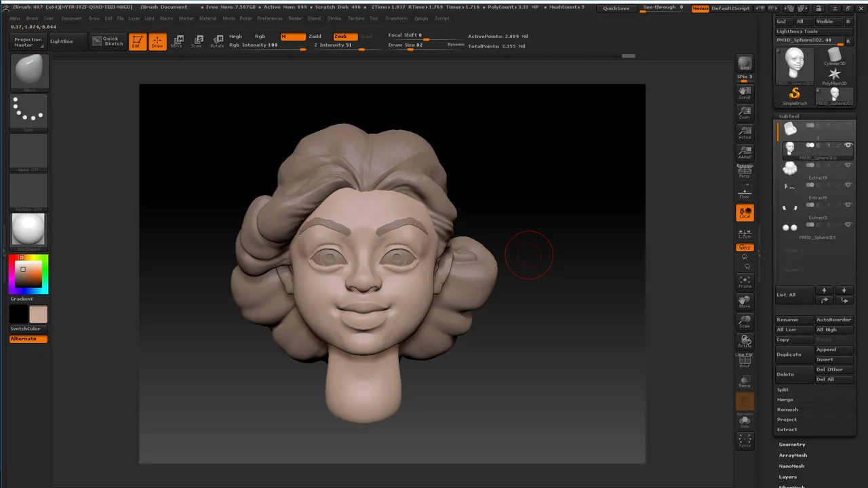868x488 pixels.
Task: Click the Rotate view icon in right shelf
Action: tap(745, 341)
